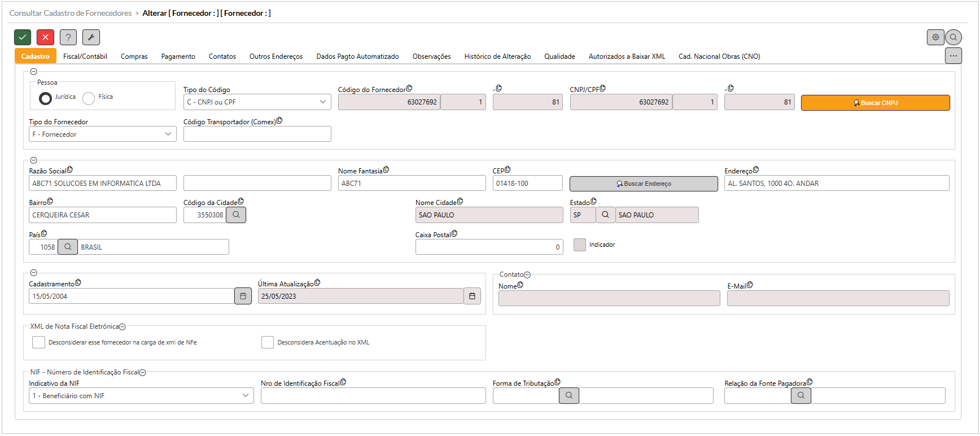This screenshot has height=436, width=980.
Task: Open the Pagamento tab
Action: coord(178,56)
